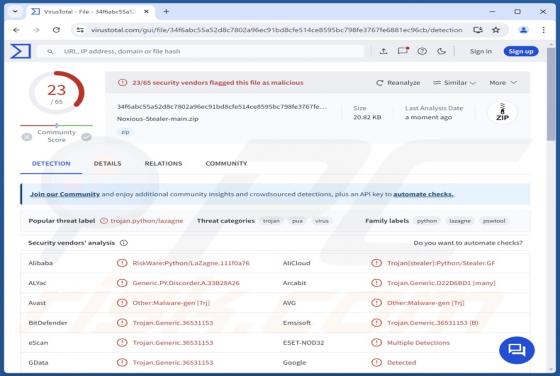Switch to the COMMUNITY tab

tap(226, 164)
